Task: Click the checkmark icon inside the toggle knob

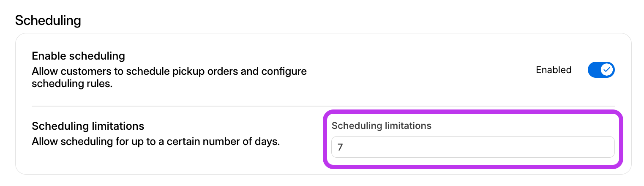Action: click(607, 70)
